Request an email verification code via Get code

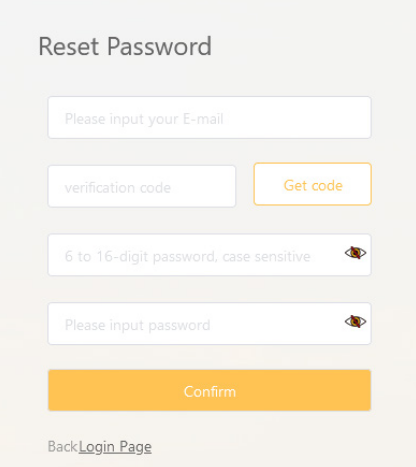click(x=313, y=184)
